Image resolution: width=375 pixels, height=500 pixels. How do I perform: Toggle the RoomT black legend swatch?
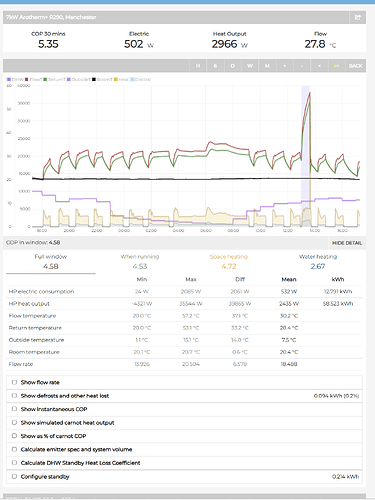click(x=94, y=79)
